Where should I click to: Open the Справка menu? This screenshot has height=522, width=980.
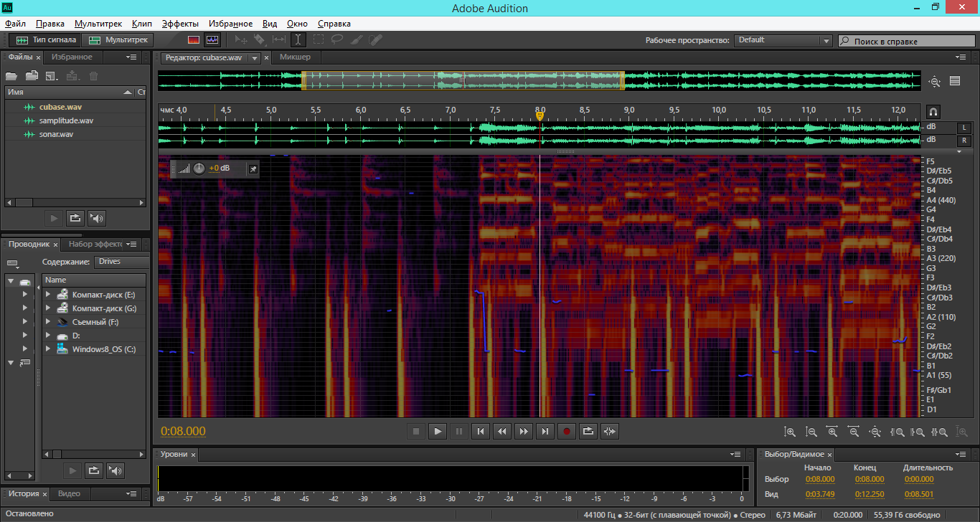pyautogui.click(x=334, y=24)
